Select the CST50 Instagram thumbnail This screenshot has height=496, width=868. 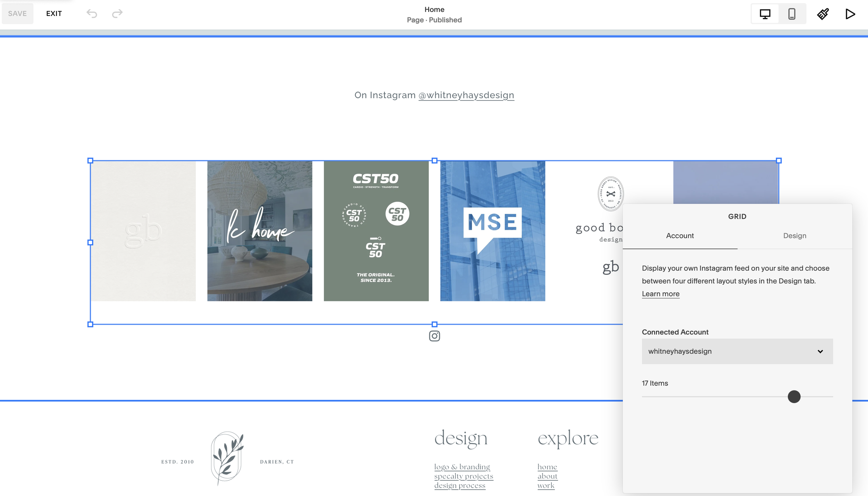376,231
